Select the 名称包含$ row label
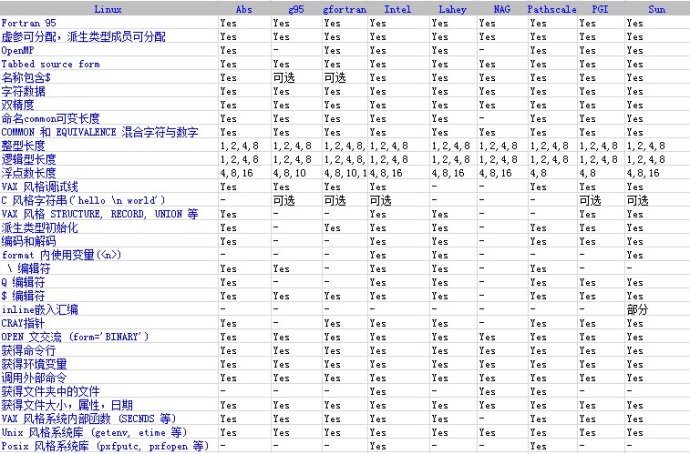690x454 pixels. point(26,77)
